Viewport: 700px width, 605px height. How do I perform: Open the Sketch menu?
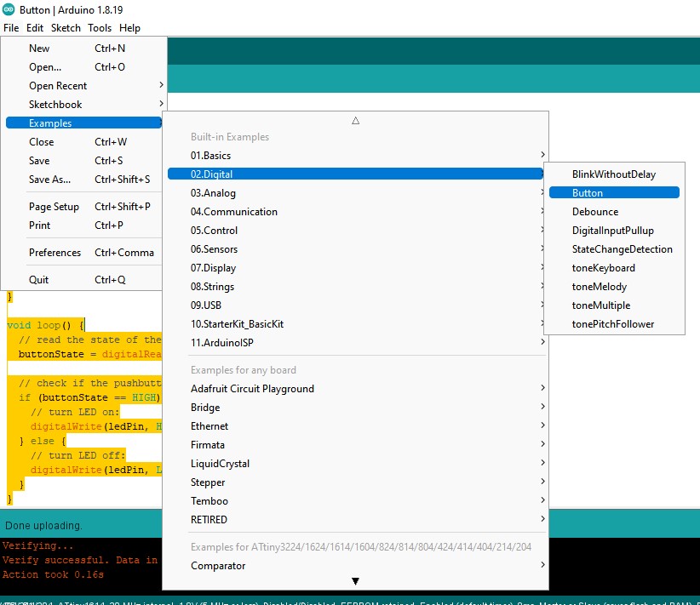click(66, 28)
